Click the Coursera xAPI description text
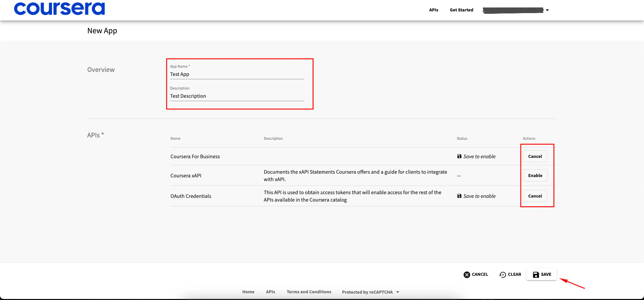 tap(355, 176)
